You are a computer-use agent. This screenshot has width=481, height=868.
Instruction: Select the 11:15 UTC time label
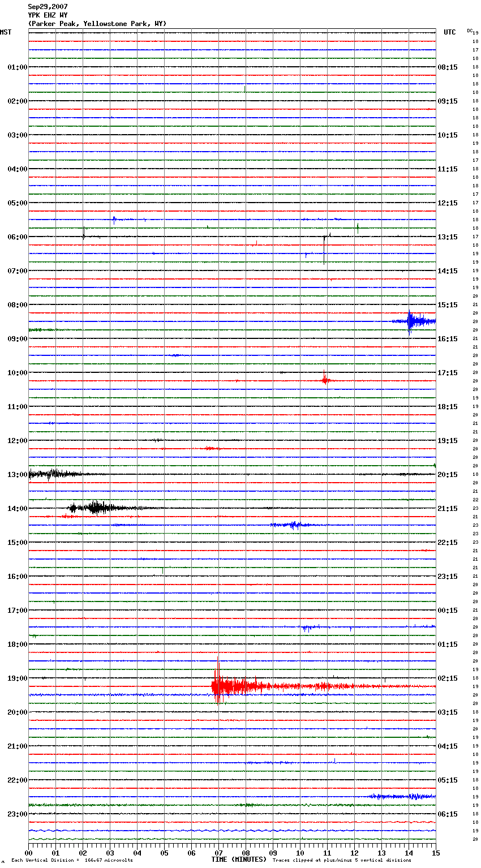(x=448, y=169)
